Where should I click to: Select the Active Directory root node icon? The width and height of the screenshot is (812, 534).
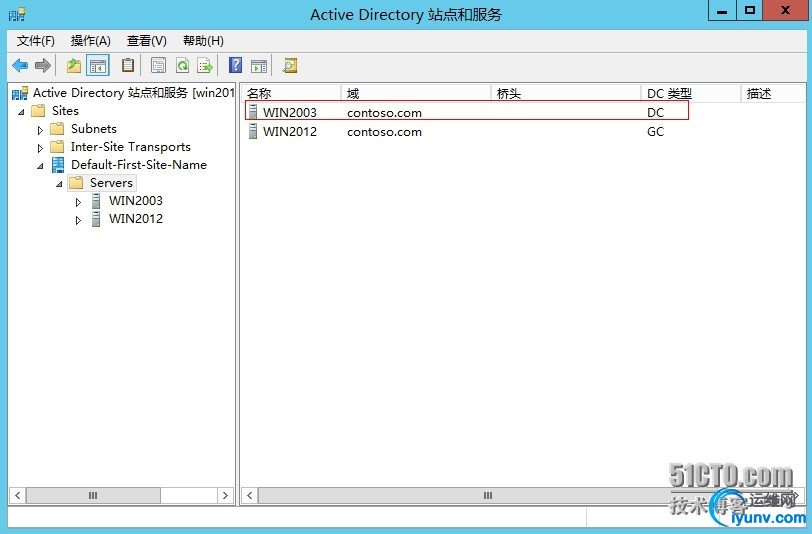point(20,93)
